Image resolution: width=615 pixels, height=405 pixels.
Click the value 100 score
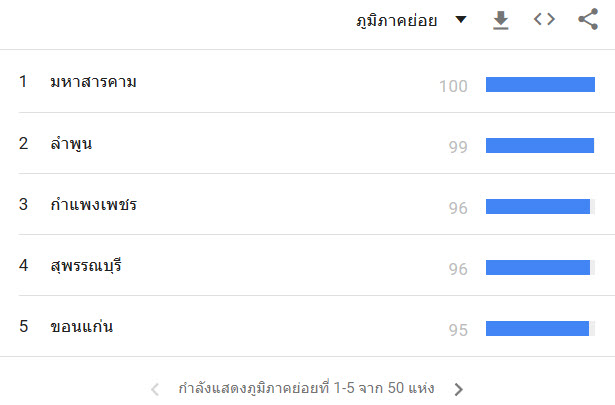click(453, 86)
